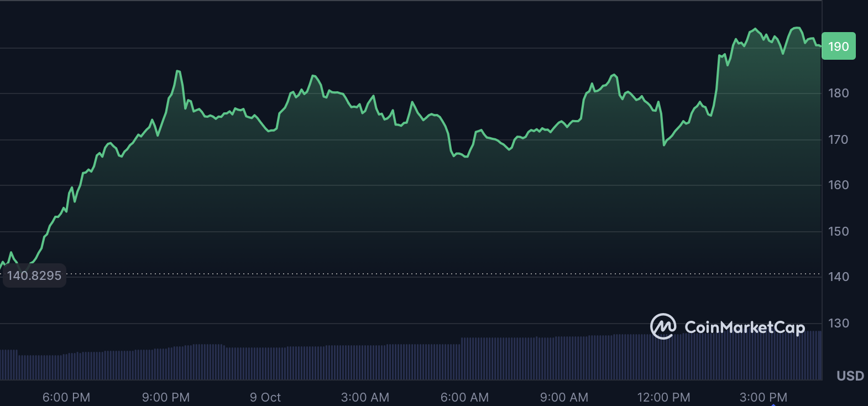Select the 6:00 AM time axis label
This screenshot has width=868, height=406.
pyautogui.click(x=464, y=397)
